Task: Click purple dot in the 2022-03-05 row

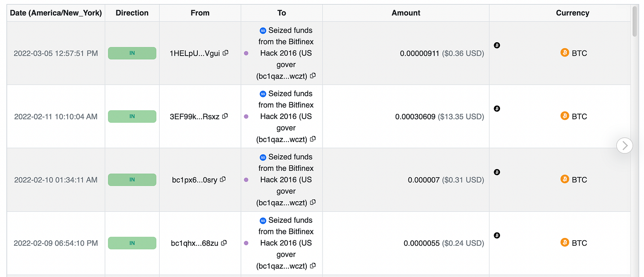Action: point(246,53)
